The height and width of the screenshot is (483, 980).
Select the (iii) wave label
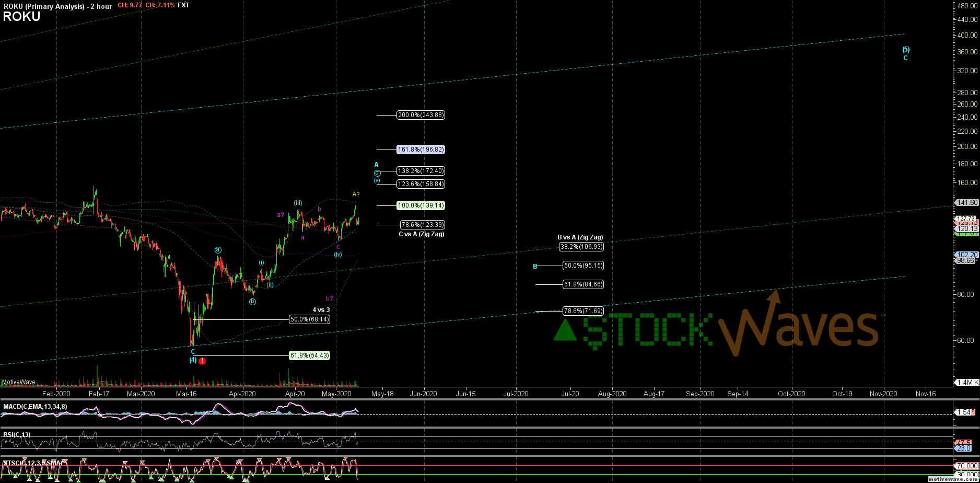298,203
